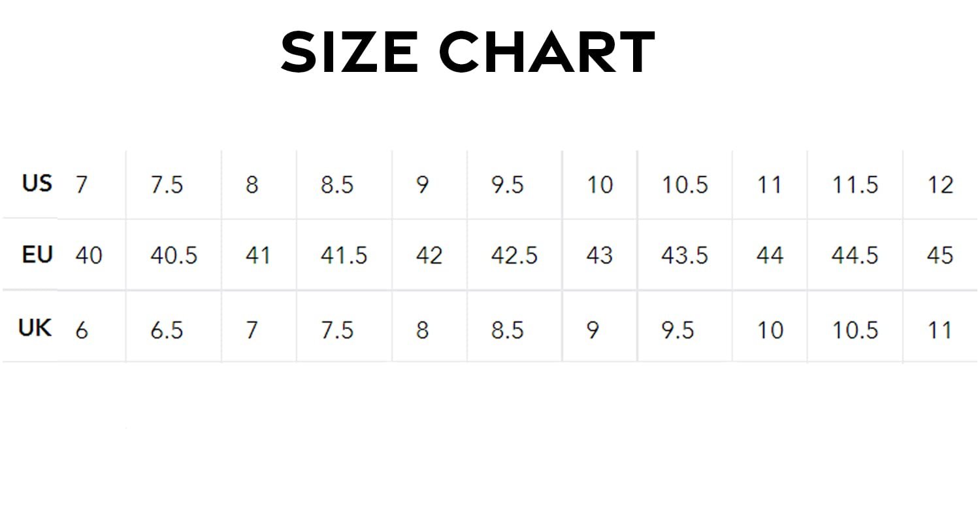Choose US size 10.5
This screenshot has width=980, height=523.
click(685, 185)
